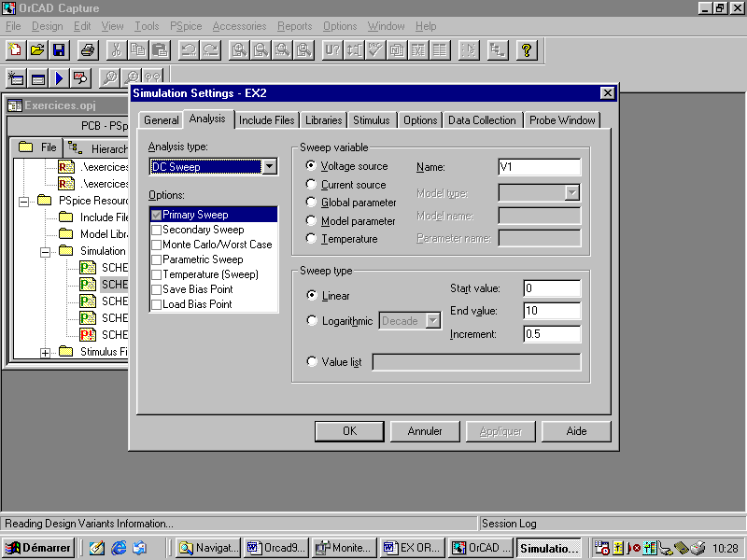Screen dimensions: 747x560
Task: Click the Paste clipboard icon
Action: [160, 50]
